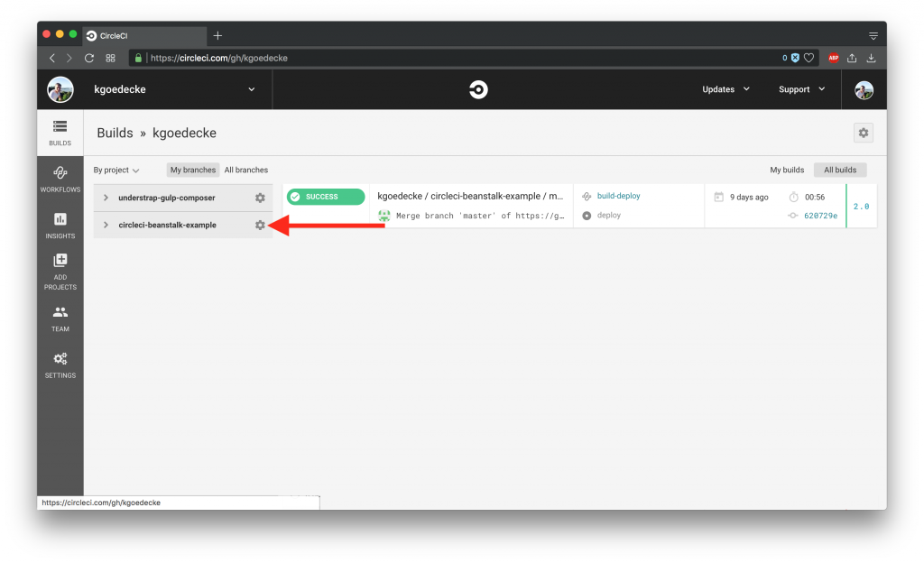
Task: Open the Insights sidebar icon
Action: [x=60, y=226]
